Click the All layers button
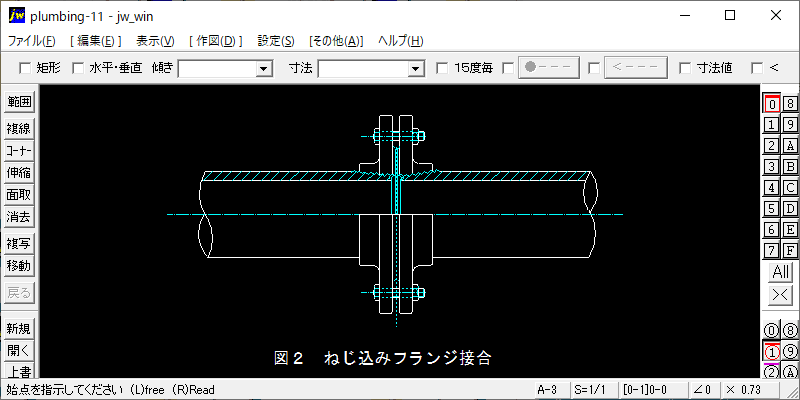Screen dimensions: 800x400 pyautogui.click(x=780, y=273)
